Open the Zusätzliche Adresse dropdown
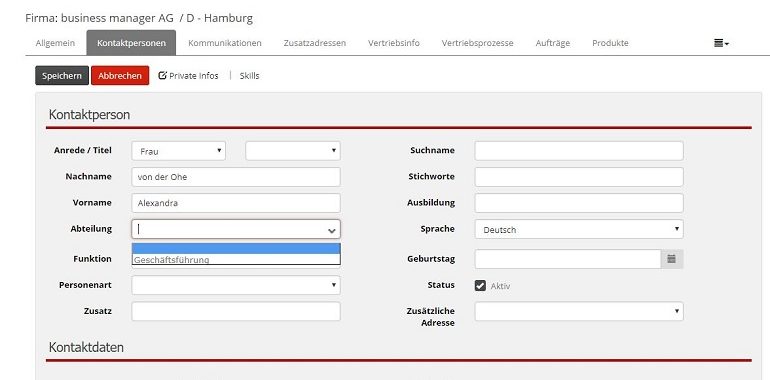 [579, 311]
